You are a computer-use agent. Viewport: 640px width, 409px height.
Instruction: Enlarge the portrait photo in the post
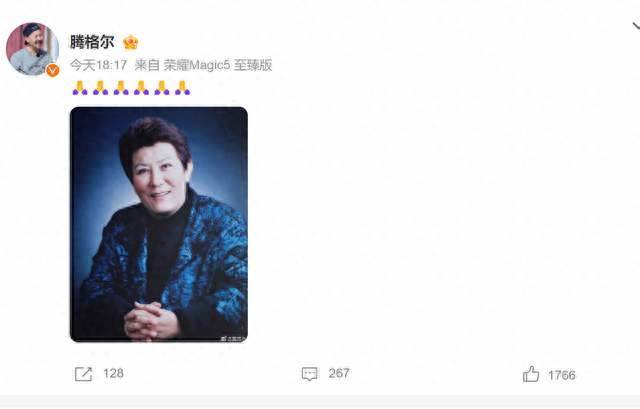pos(159,225)
